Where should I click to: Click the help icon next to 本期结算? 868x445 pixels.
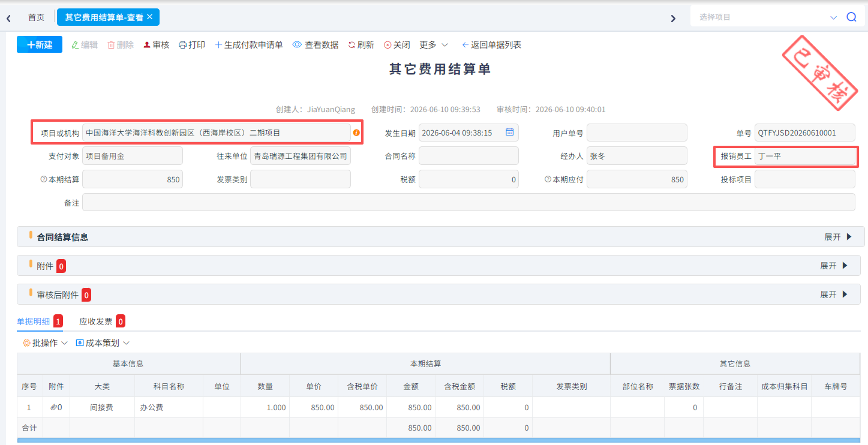click(x=43, y=179)
